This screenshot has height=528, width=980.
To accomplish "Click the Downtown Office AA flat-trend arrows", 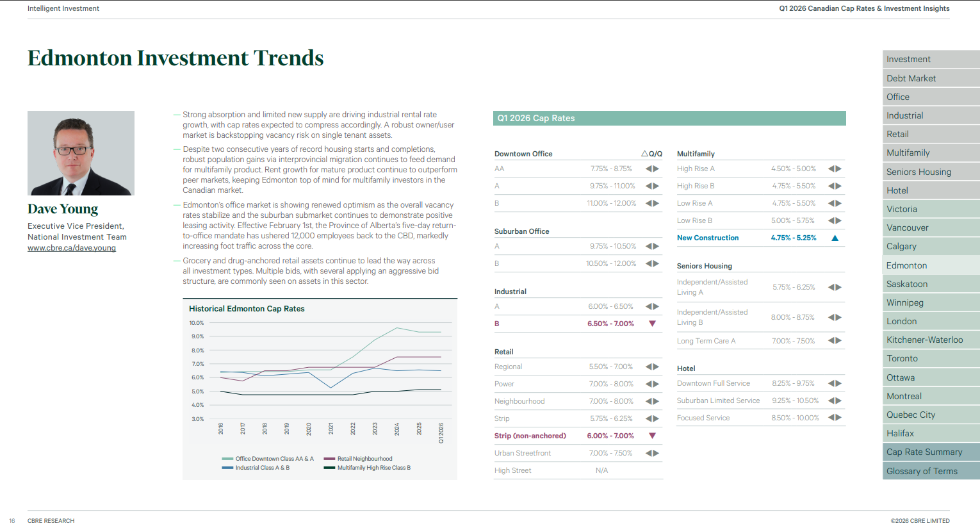I will [x=652, y=169].
